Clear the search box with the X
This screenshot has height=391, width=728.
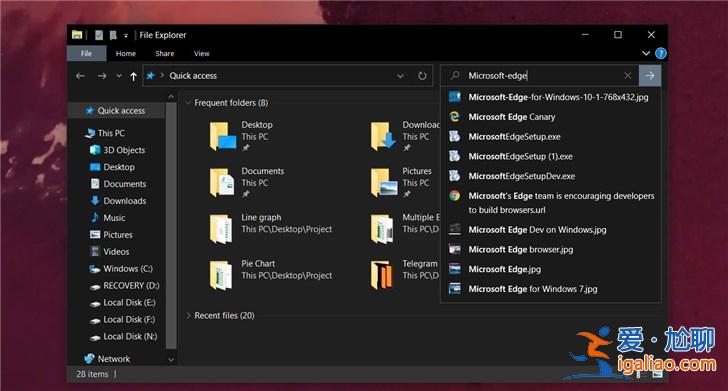tap(628, 75)
